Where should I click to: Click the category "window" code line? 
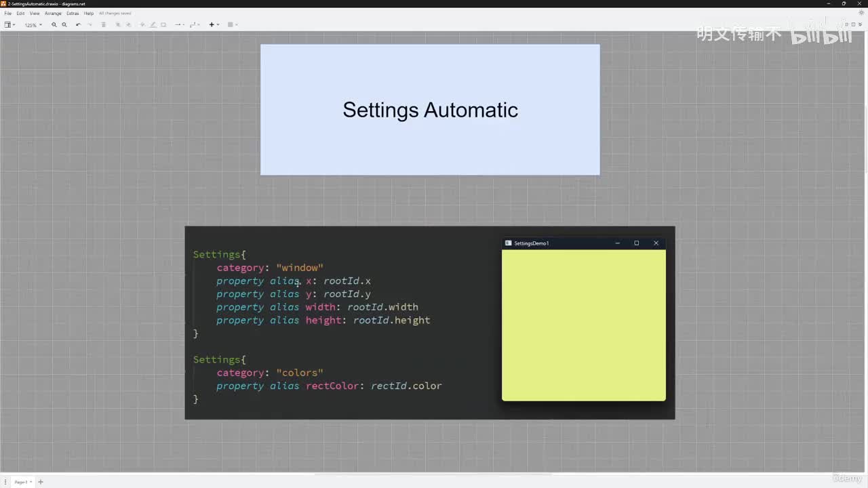tap(270, 268)
